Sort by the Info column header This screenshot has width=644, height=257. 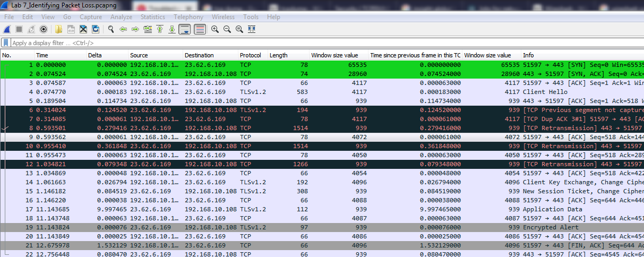[x=582, y=55]
